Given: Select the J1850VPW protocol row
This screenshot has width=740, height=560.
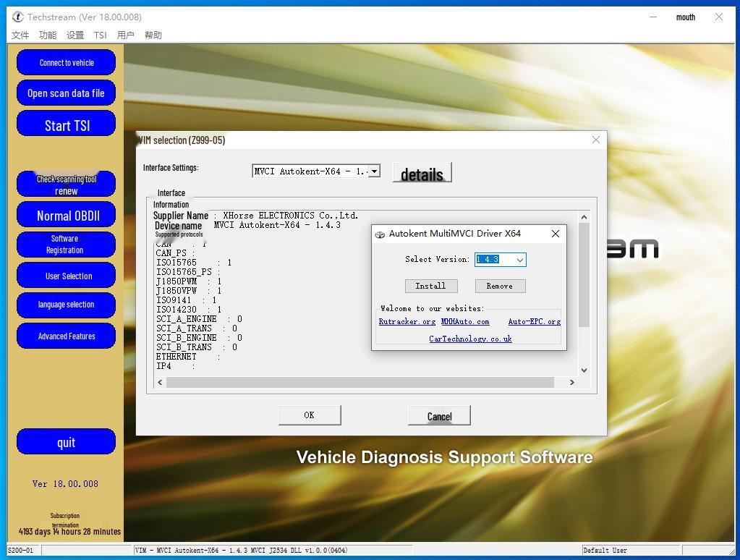Looking at the screenshot, I should 189,291.
